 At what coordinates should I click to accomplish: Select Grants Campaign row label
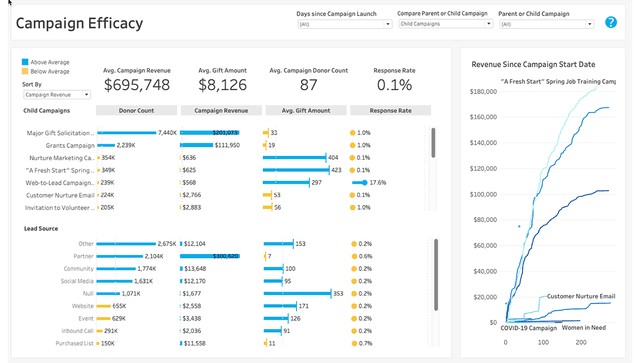[x=70, y=145]
